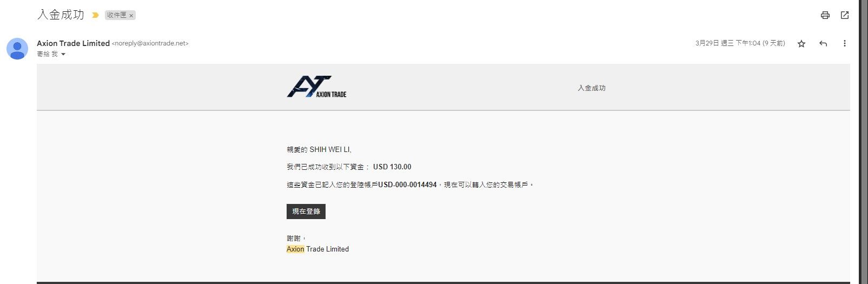
Task: Click the sender's blue profile avatar
Action: coord(17,49)
